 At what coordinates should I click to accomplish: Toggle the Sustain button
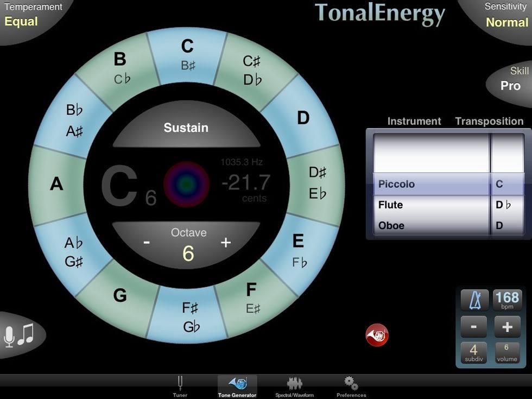[186, 128]
